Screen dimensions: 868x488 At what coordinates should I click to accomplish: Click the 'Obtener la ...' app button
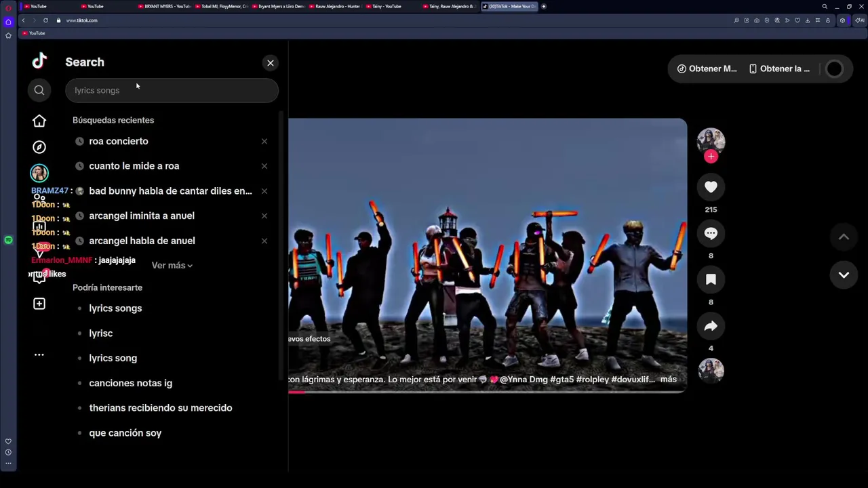779,68
